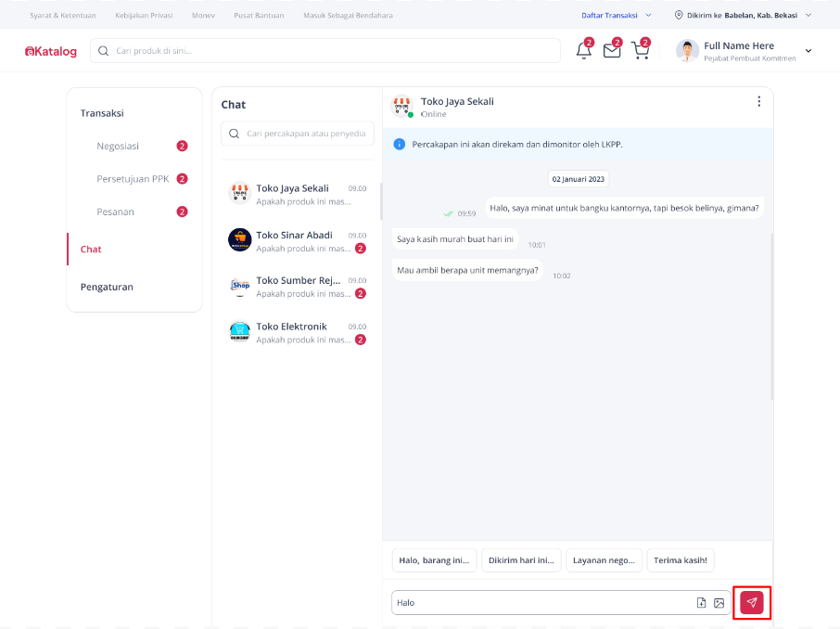This screenshot has height=629, width=840.
Task: Click the 02 Januari 2023 date label
Action: coord(578,179)
